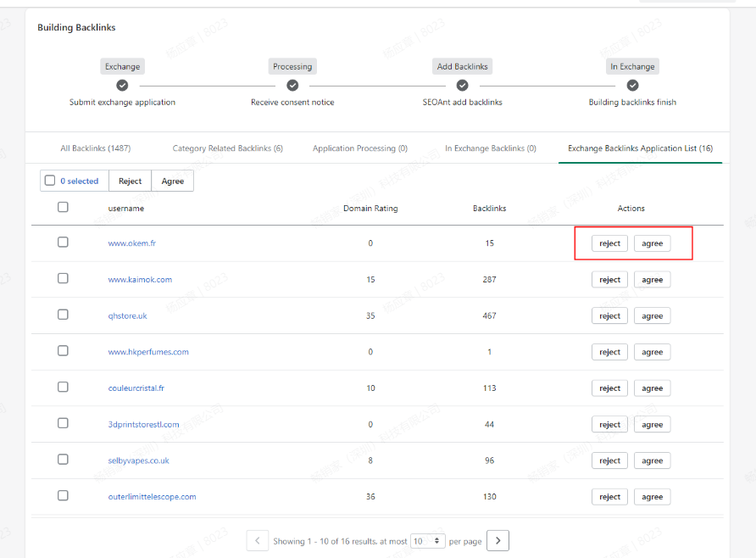Reject the selbyvapes.co.uk application
This screenshot has height=558, width=756.
pyautogui.click(x=610, y=460)
